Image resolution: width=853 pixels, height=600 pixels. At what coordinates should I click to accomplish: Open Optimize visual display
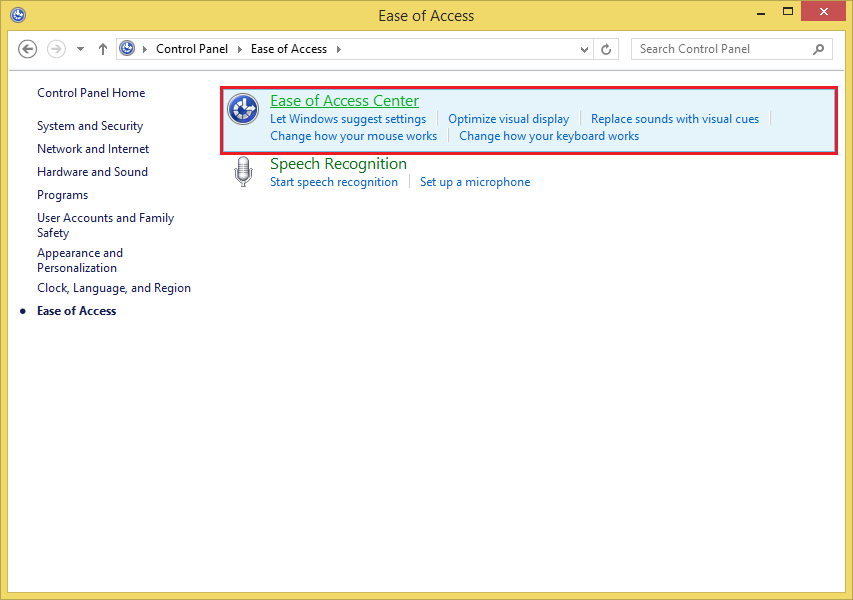click(x=509, y=119)
